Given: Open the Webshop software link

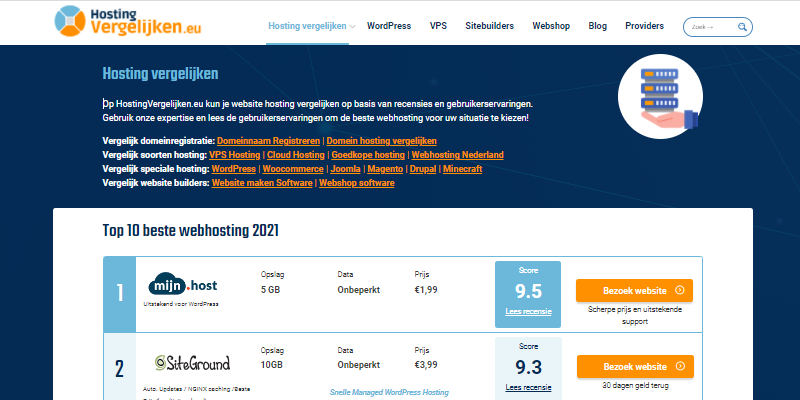Looking at the screenshot, I should 357,183.
